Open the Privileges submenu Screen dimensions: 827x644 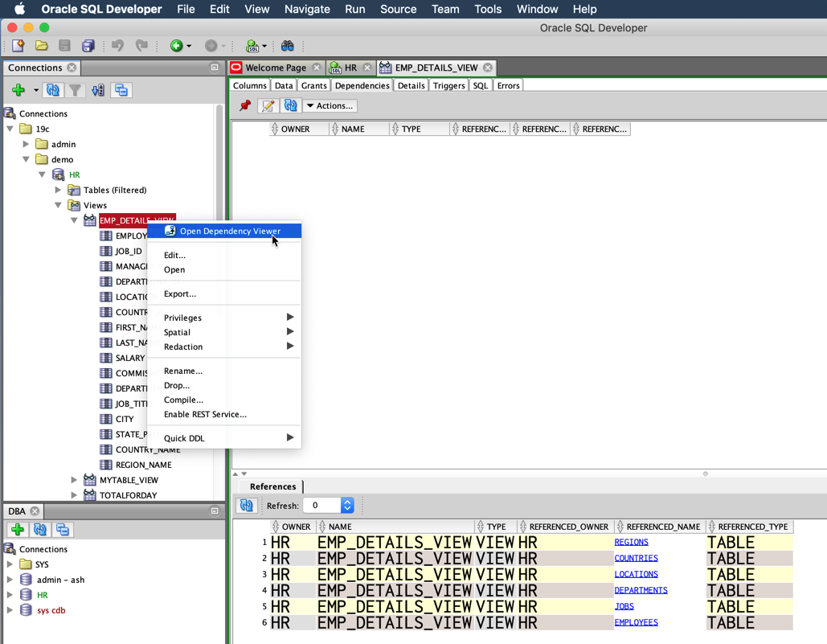pos(224,318)
